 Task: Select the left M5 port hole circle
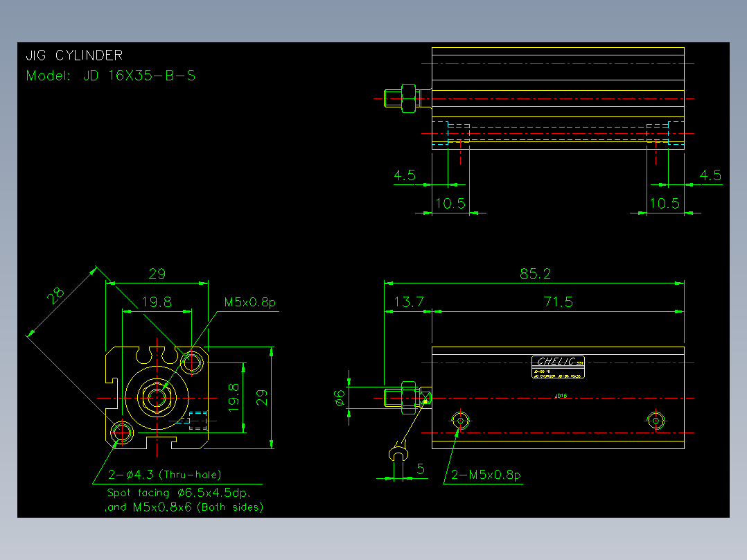coord(460,421)
